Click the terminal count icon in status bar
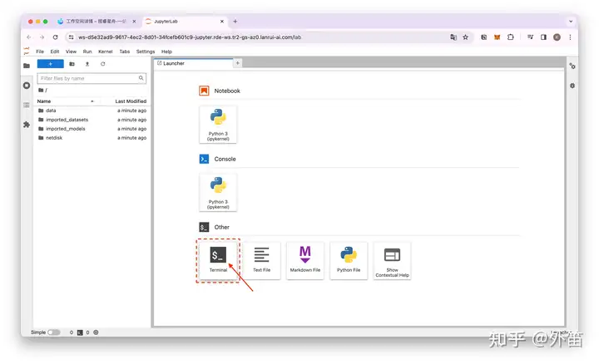Viewport: 599px width, 364px height. coord(80,332)
